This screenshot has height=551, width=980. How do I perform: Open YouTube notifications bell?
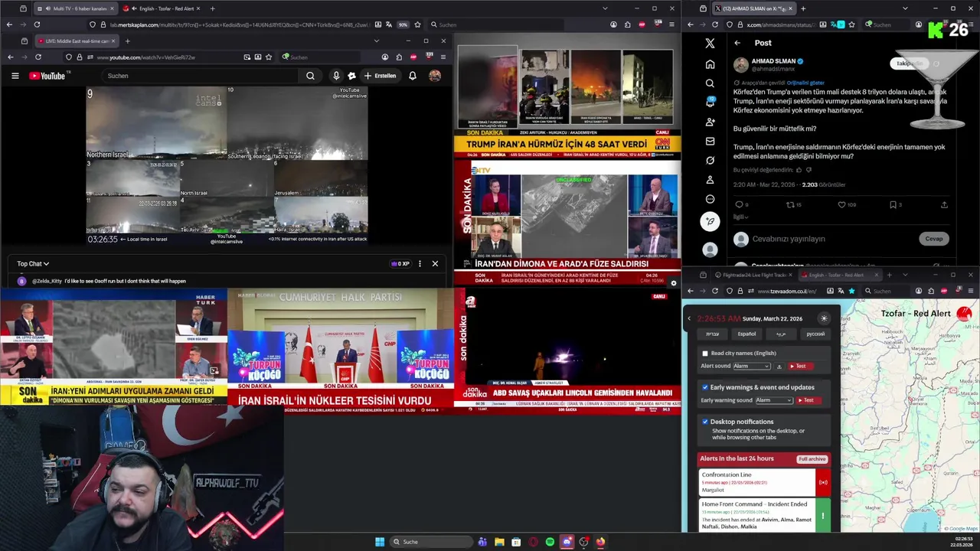[x=413, y=76]
